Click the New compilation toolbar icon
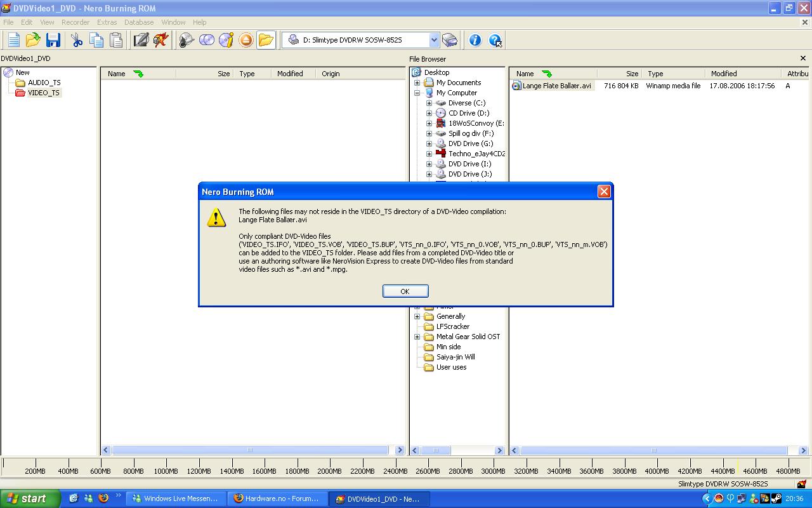The height and width of the screenshot is (508, 812). click(x=13, y=40)
